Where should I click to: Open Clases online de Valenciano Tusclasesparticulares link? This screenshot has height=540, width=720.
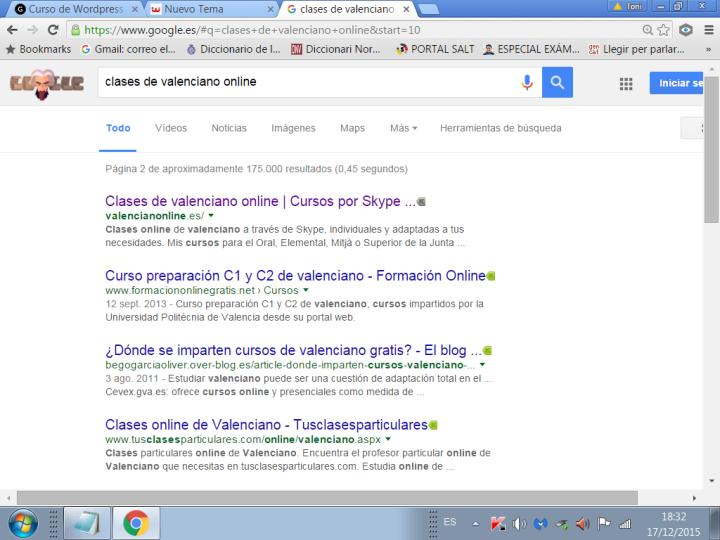click(266, 425)
